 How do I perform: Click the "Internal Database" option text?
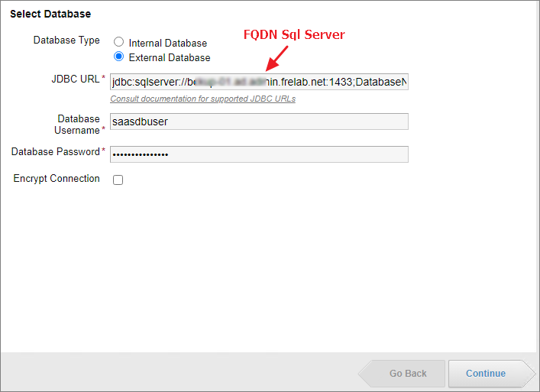(x=167, y=44)
